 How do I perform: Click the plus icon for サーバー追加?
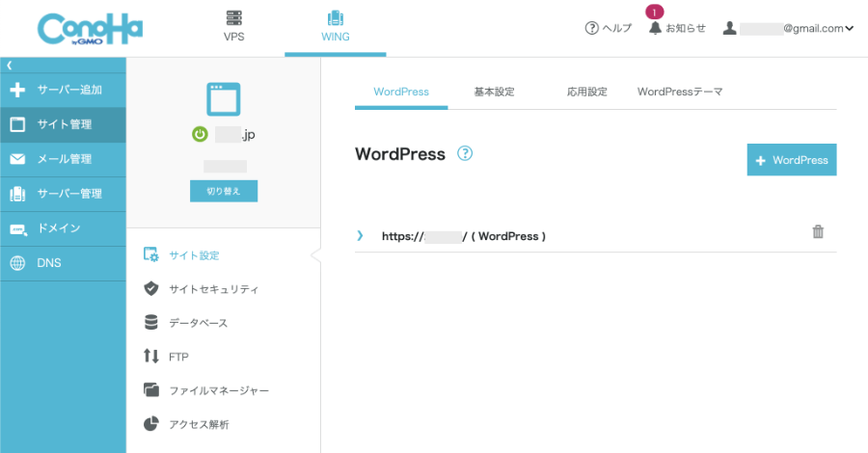tap(17, 90)
